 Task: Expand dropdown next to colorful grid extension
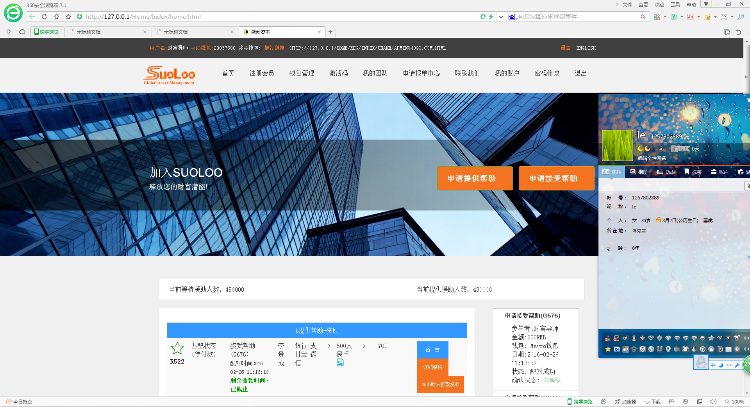(664, 17)
